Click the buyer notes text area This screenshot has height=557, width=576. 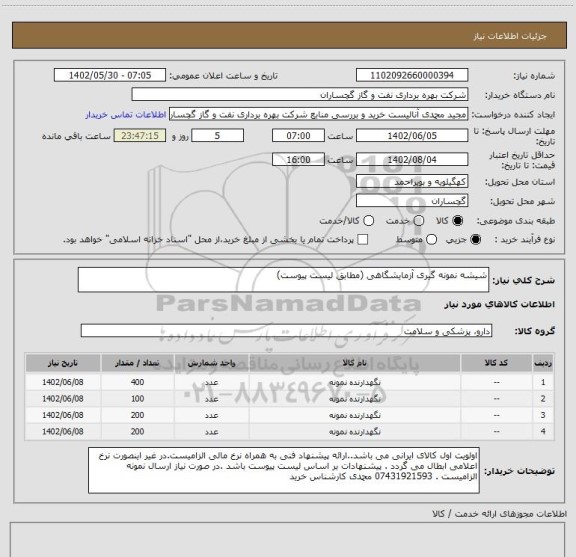284,471
